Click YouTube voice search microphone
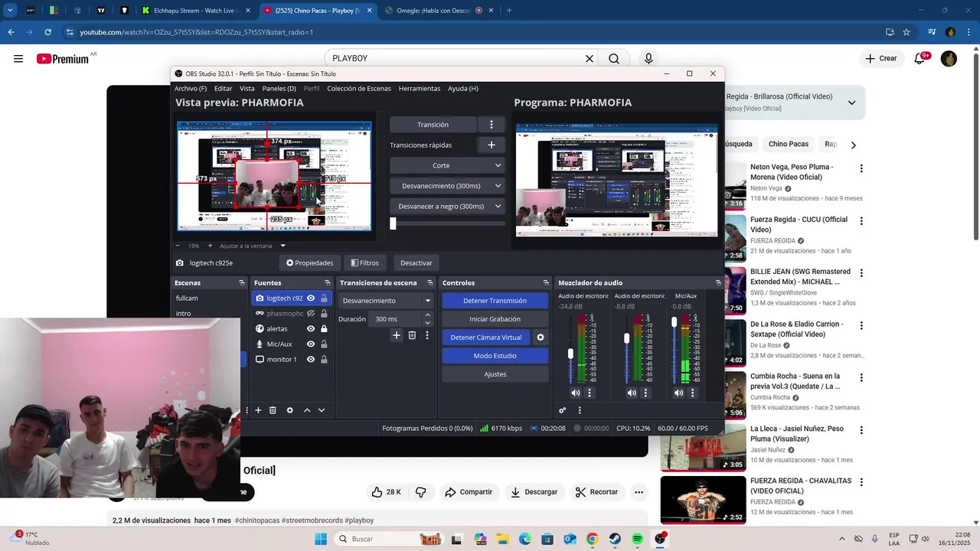980x551 pixels. pyautogui.click(x=648, y=59)
